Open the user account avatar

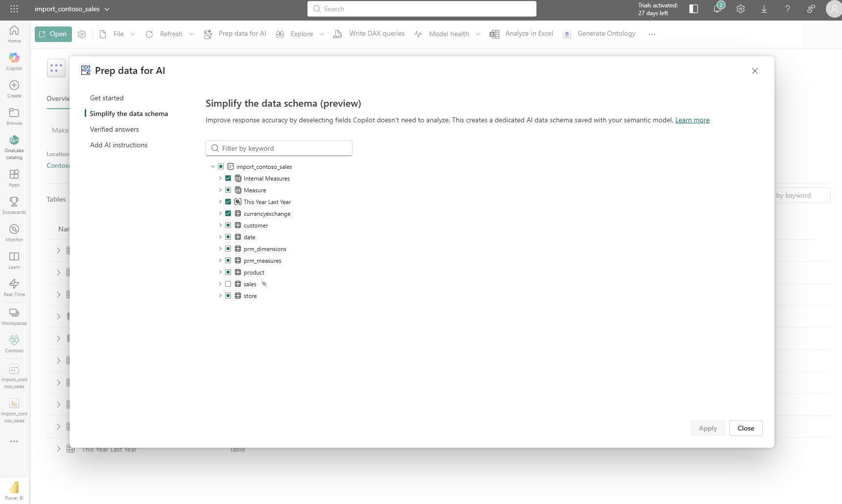(834, 9)
